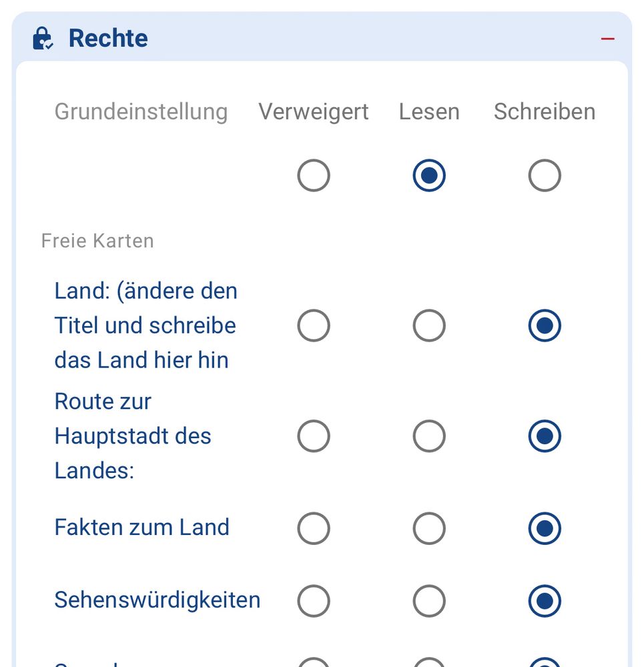
Task: Set Sehenswürdigkeiten to Verweigert
Action: click(313, 601)
